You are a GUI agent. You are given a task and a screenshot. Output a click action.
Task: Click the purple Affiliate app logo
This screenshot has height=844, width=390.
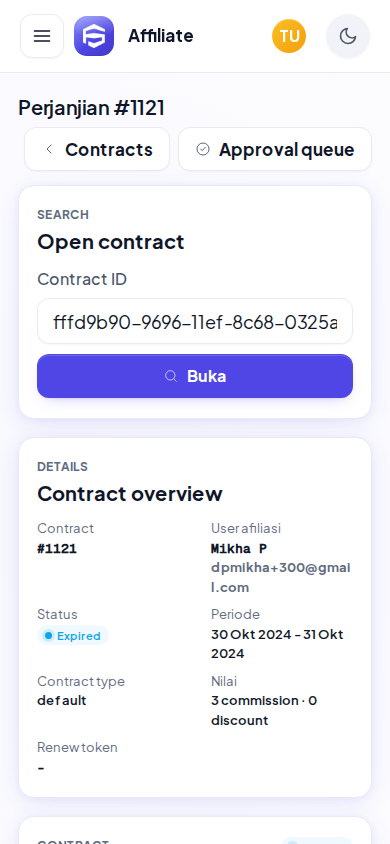[94, 36]
